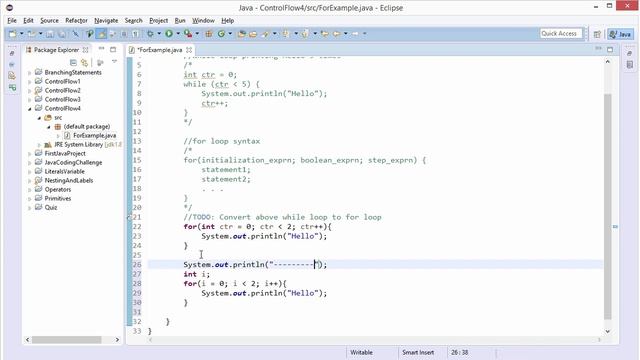This screenshot has width=640, height=360.
Task: Open the Refactor menu
Action: click(76, 20)
